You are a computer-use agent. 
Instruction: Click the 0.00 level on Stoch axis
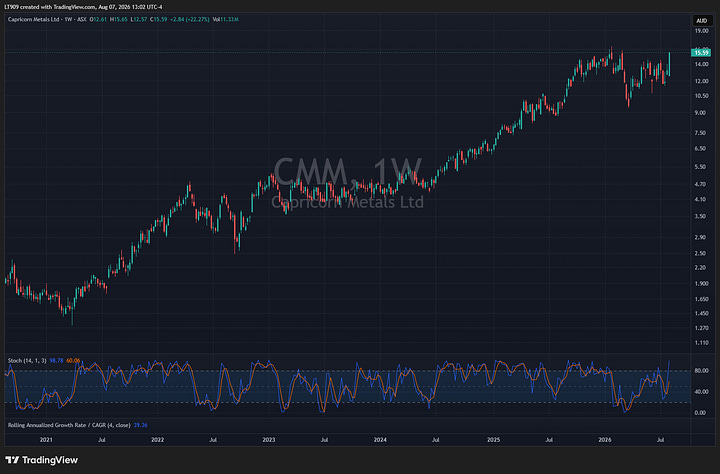point(700,413)
